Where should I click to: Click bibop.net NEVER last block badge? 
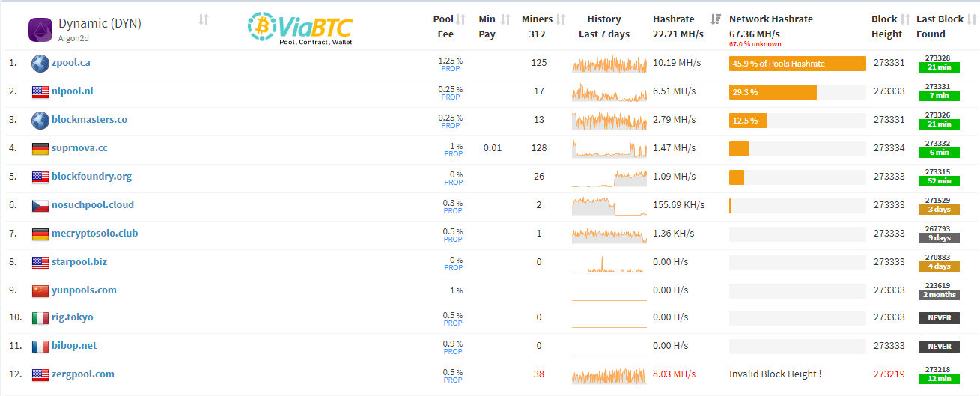click(938, 347)
